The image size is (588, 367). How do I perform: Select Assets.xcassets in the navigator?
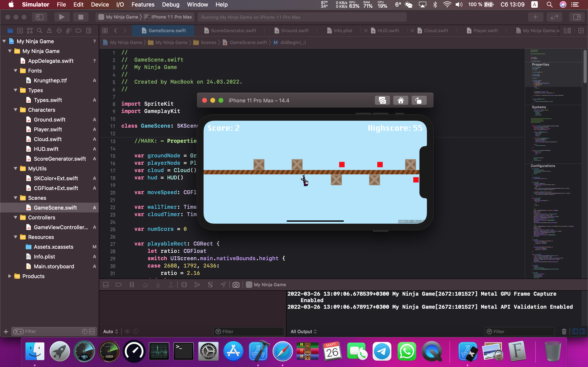pyautogui.click(x=53, y=247)
